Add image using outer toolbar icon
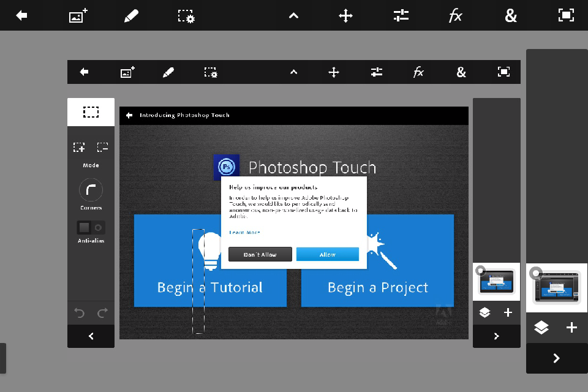Screen dimensions: 588x392 coord(78,16)
